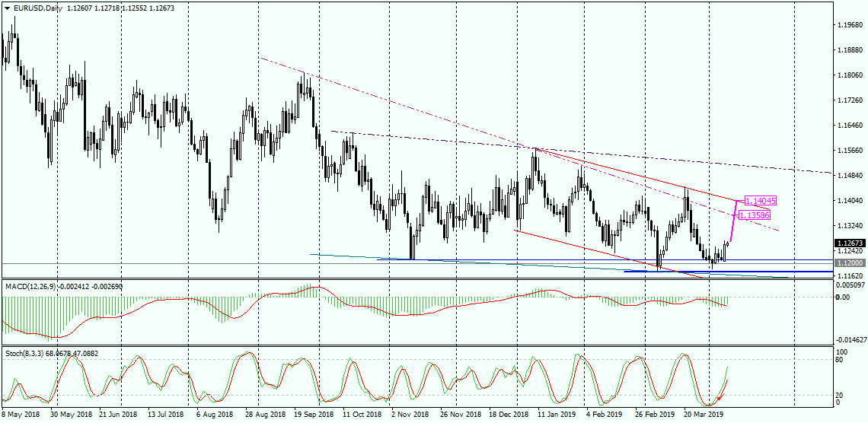Screen dimensions: 868x423
Task: Click the 1.15660 price axis label
Action: 851,151
